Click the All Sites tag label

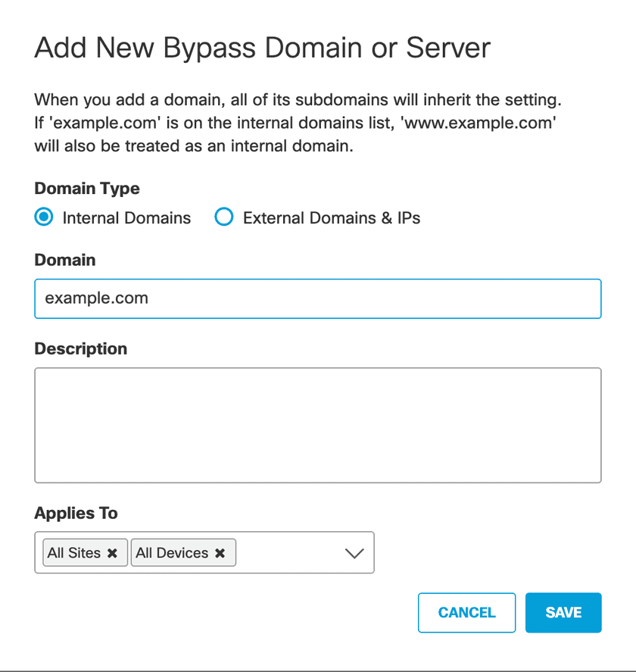tap(73, 553)
